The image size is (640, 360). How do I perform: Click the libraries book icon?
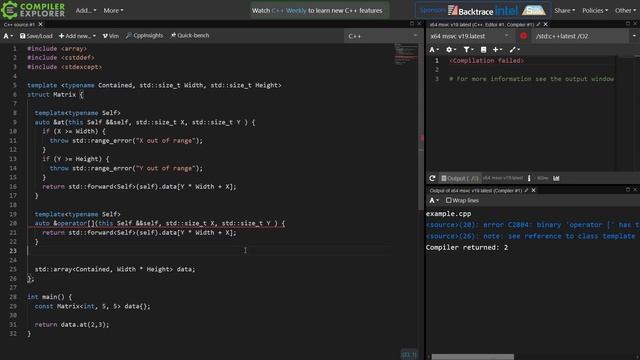pos(483,49)
